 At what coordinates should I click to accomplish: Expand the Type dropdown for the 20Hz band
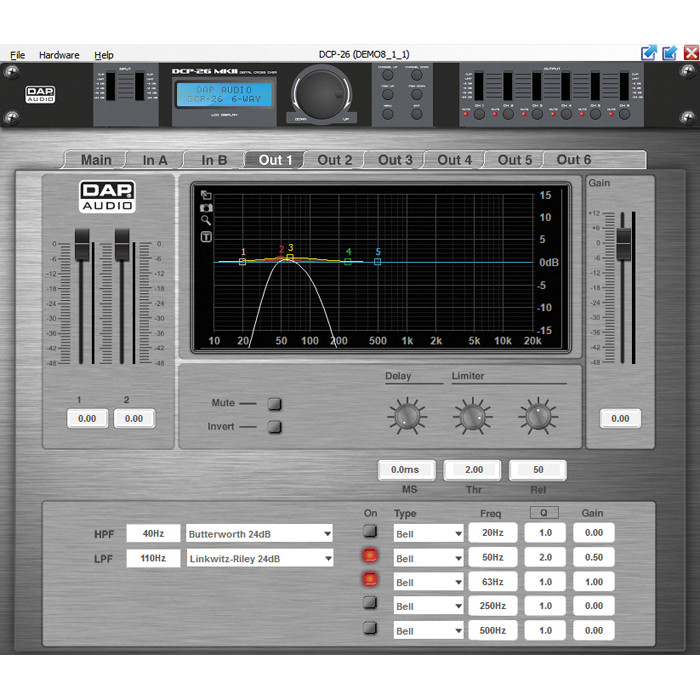pyautogui.click(x=427, y=534)
